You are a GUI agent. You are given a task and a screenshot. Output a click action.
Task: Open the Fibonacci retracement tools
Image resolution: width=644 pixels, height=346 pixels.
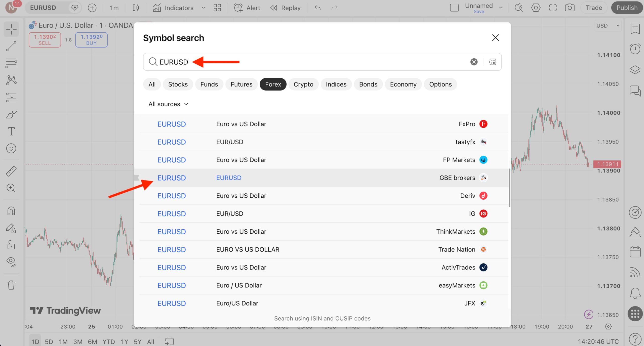coord(11,63)
